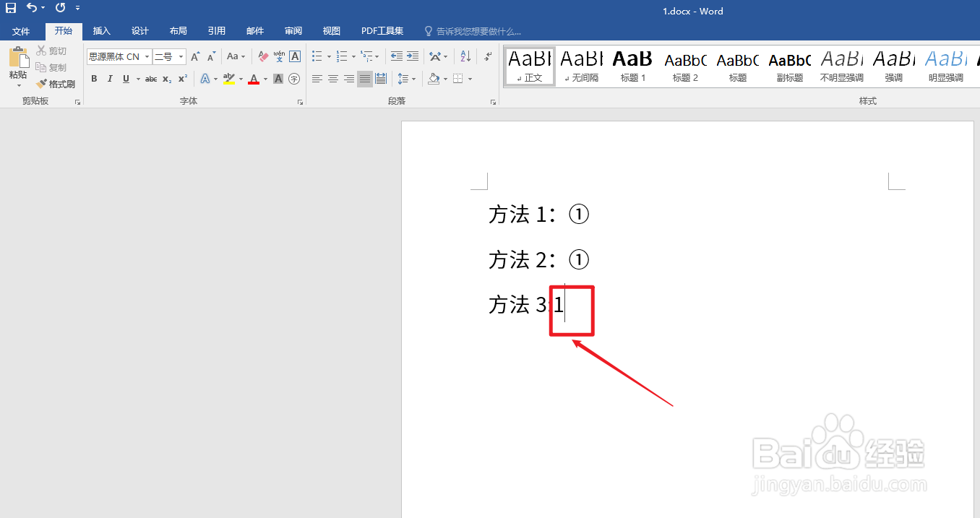980x518 pixels.
Task: Click the 粘贴 paste icon
Action: [18, 58]
